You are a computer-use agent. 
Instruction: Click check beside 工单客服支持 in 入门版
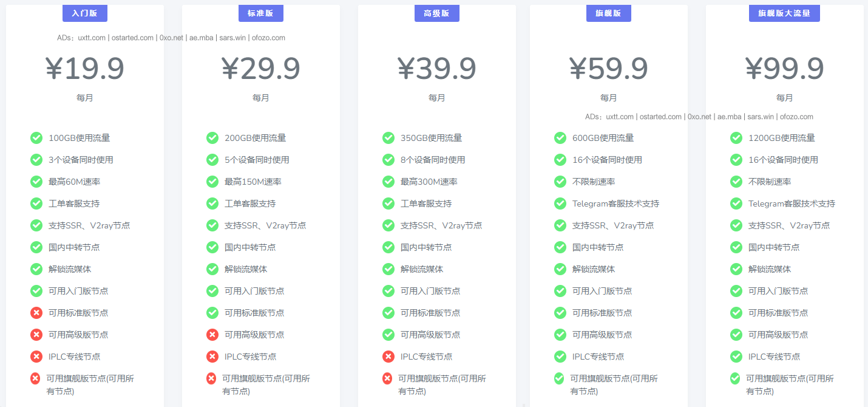tap(36, 203)
